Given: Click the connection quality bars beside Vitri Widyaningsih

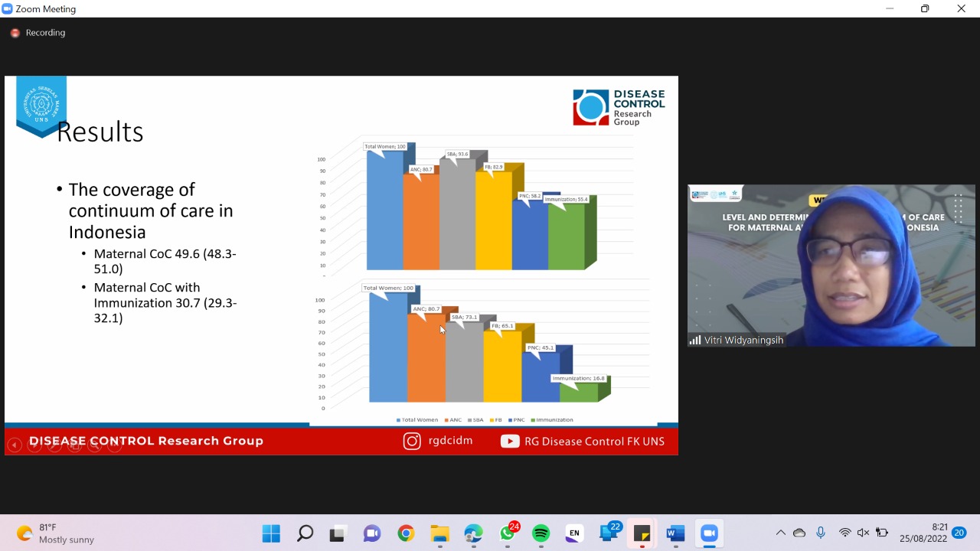Looking at the screenshot, I should pyautogui.click(x=694, y=340).
